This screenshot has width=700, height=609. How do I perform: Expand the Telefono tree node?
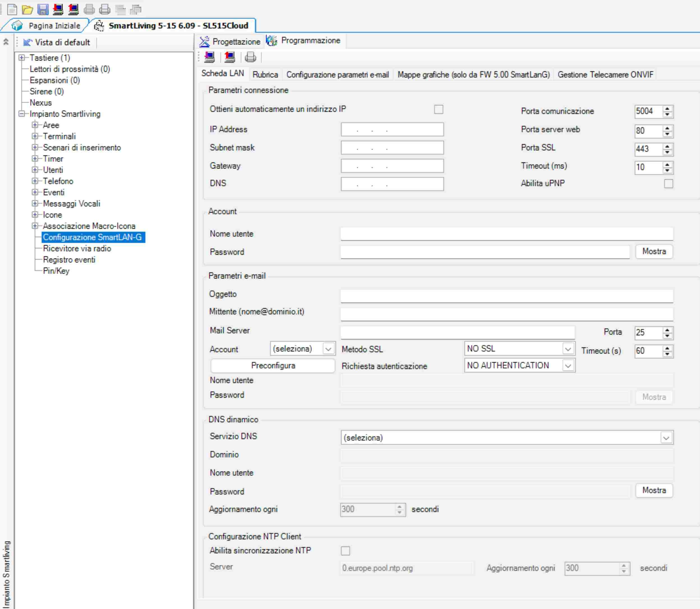tap(35, 181)
